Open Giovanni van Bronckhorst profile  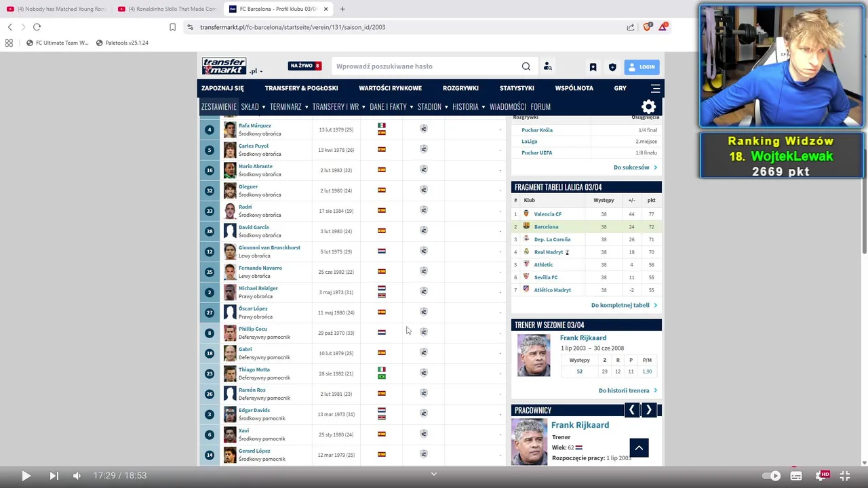tap(269, 247)
